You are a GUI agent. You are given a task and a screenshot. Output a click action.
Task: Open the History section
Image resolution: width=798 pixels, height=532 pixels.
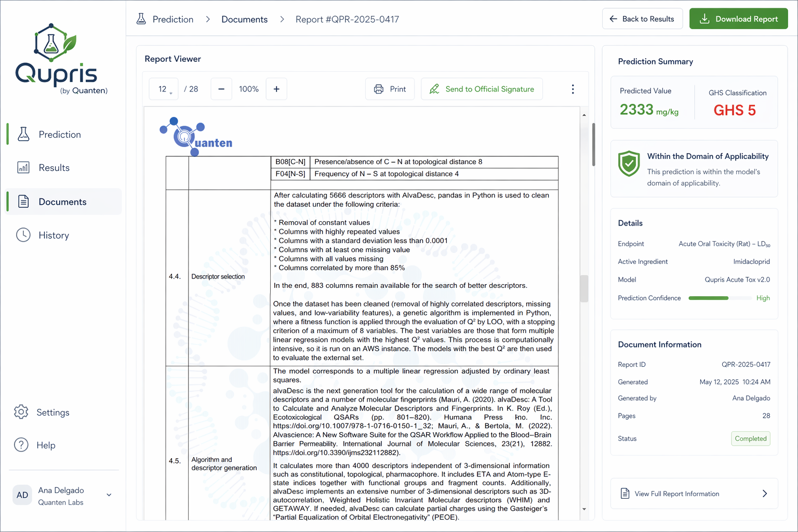point(54,235)
